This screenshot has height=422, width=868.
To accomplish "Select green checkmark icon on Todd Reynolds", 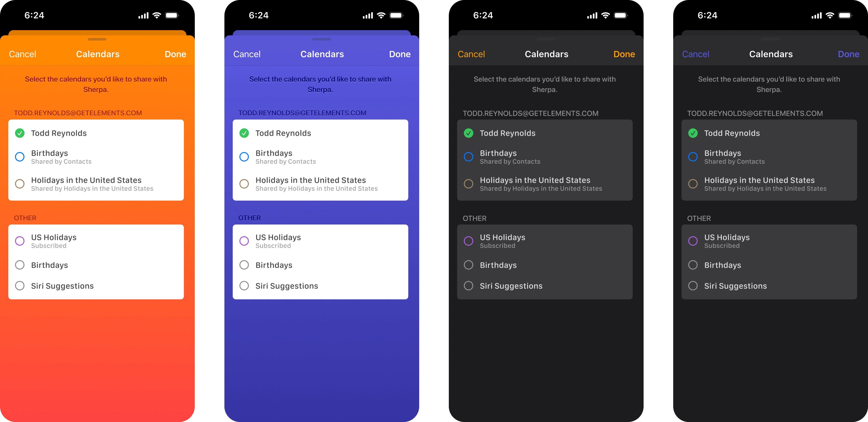I will click(x=19, y=132).
